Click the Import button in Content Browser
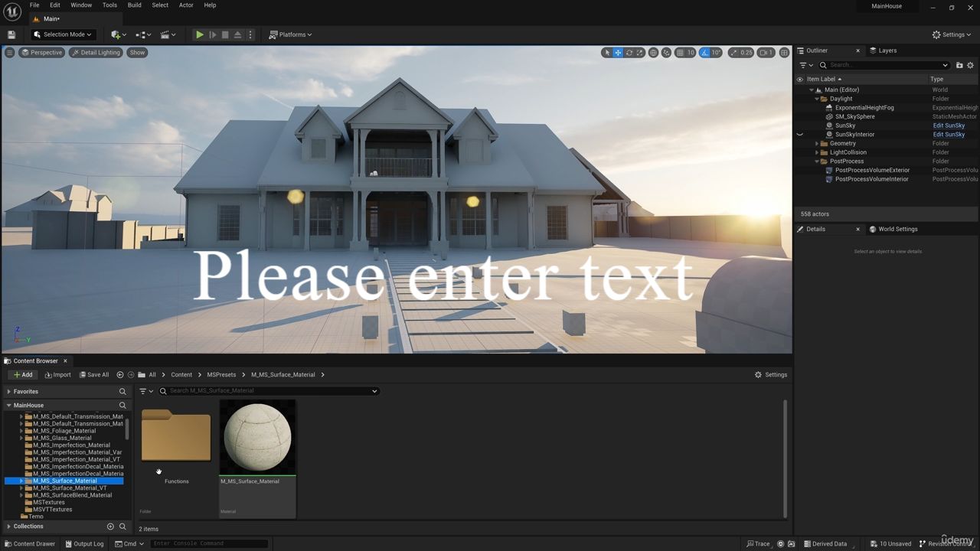This screenshot has height=551, width=980. pos(57,375)
